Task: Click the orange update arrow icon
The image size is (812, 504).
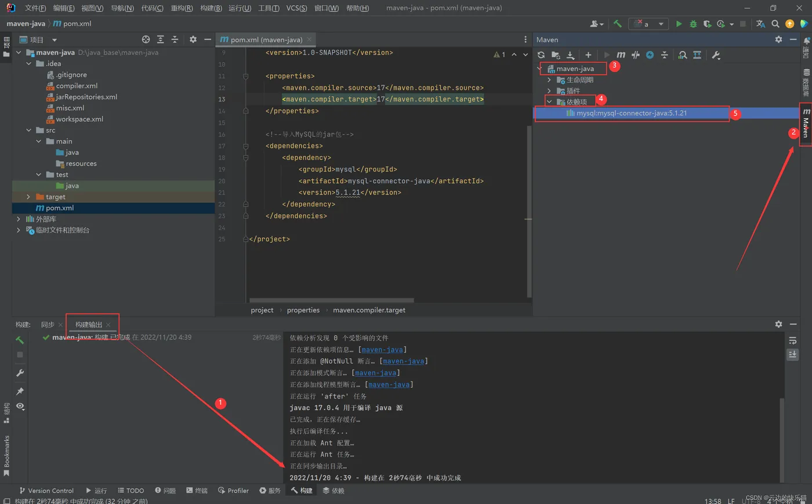Action: [789, 24]
